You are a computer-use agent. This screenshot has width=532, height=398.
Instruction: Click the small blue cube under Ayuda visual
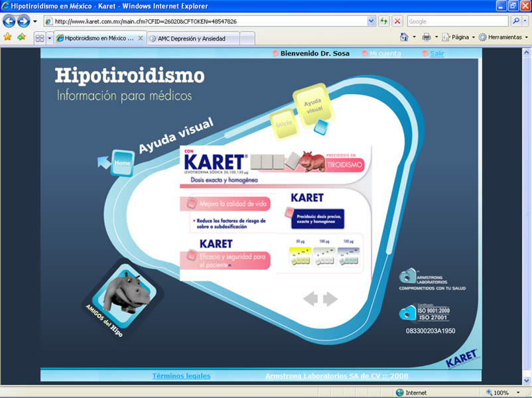[x=321, y=127]
